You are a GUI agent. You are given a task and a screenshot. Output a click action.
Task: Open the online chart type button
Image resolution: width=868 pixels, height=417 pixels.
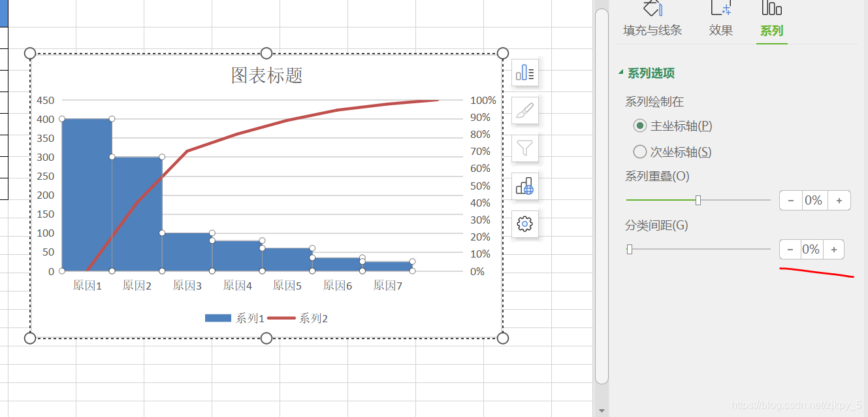tap(525, 186)
